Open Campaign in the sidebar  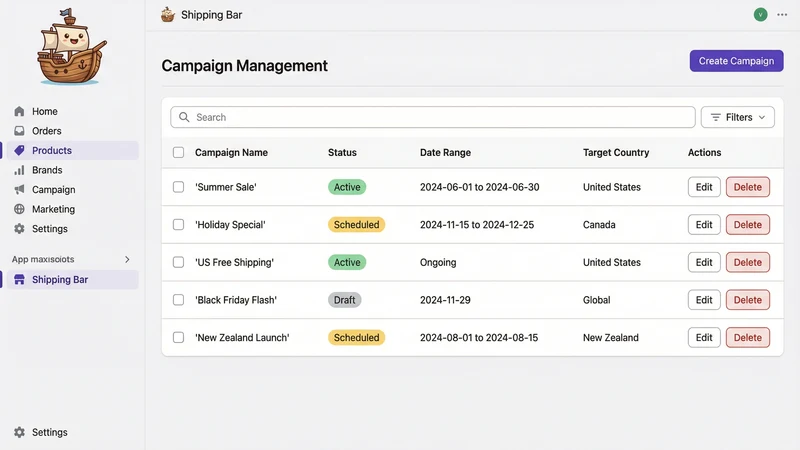tap(72, 190)
